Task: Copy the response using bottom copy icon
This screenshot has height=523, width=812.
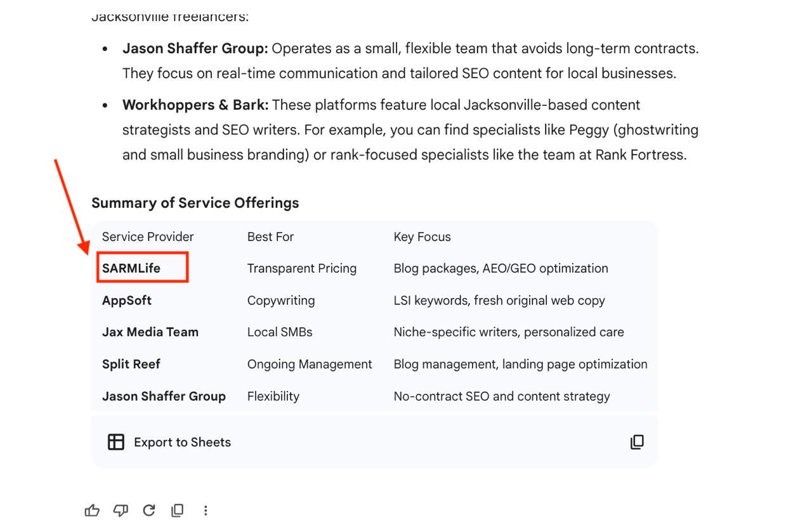Action: 178,510
